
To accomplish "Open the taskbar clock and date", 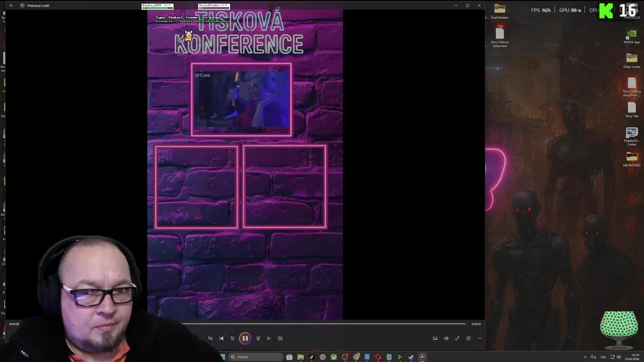I will point(631,357).
